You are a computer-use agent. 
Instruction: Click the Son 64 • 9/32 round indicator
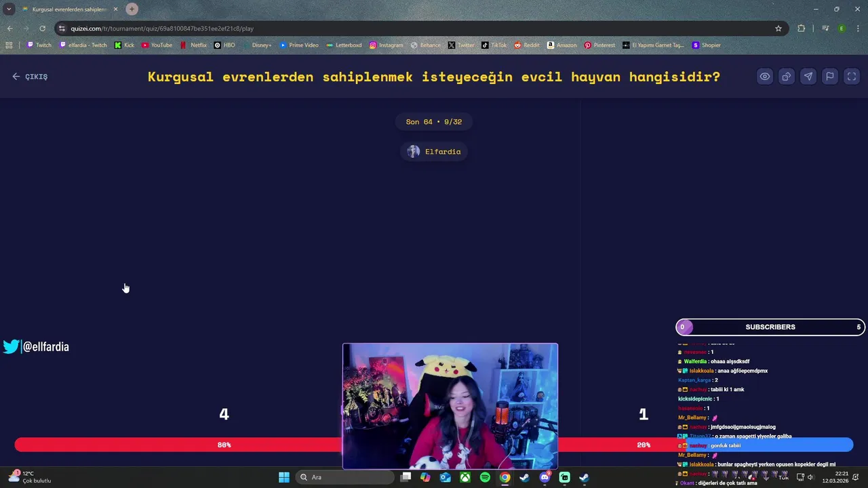tap(434, 122)
